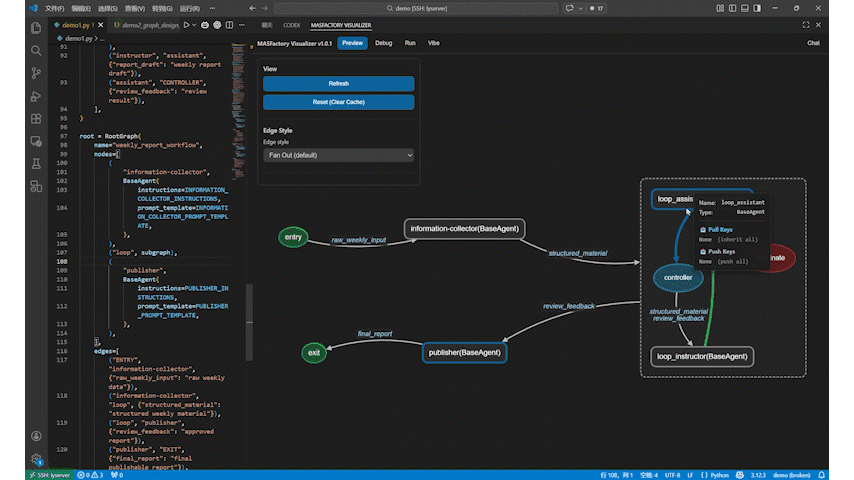This screenshot has height=480, width=854.
Task: Open the Testing flask icon
Action: click(x=37, y=163)
